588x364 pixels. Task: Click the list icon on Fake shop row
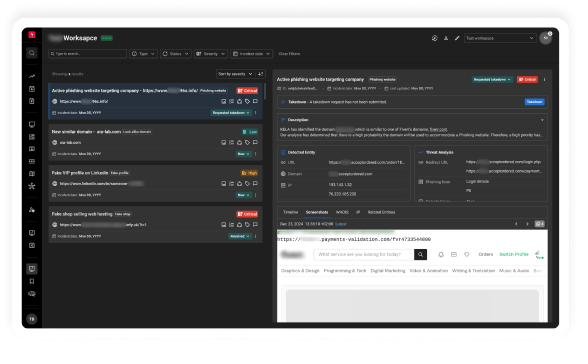click(231, 225)
